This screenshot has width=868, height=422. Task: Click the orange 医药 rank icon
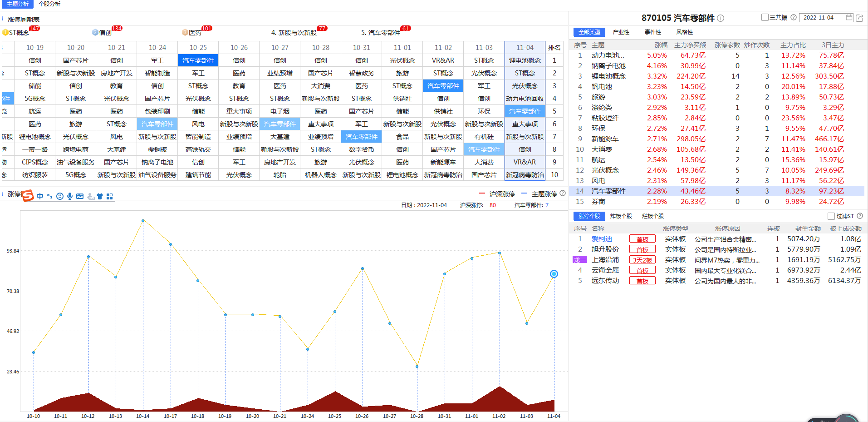185,32
